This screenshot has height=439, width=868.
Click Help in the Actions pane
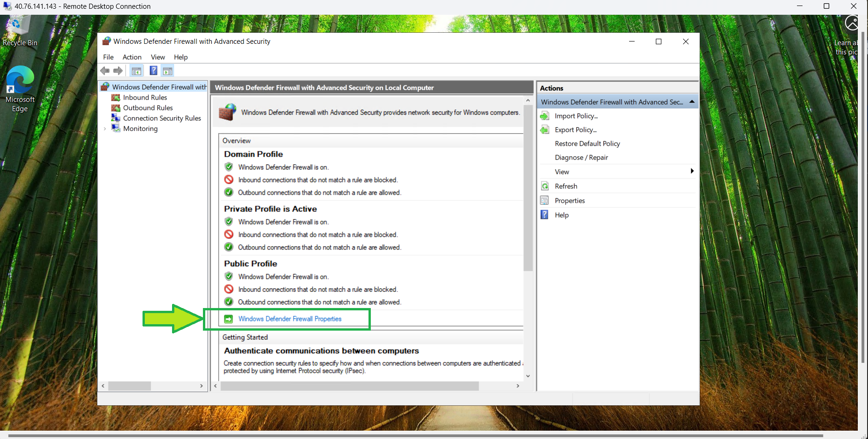click(x=562, y=215)
